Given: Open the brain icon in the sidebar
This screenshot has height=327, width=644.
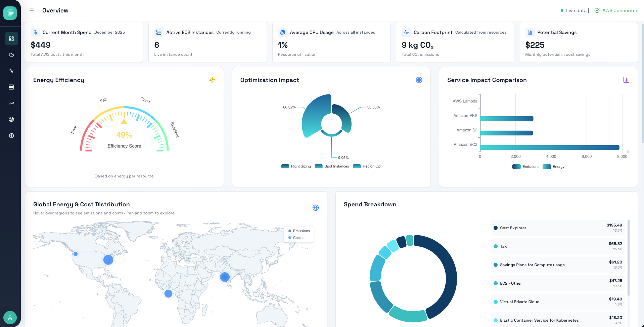Looking at the screenshot, I should pyautogui.click(x=11, y=135).
